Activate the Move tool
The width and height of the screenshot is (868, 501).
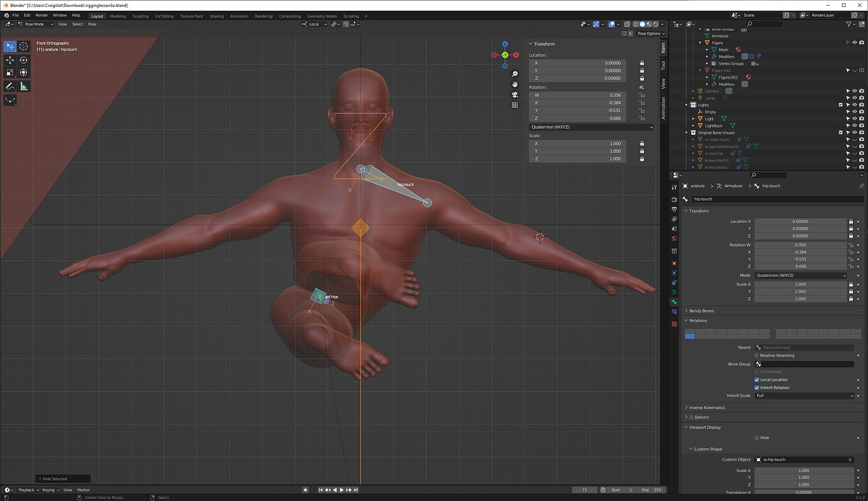(x=10, y=60)
